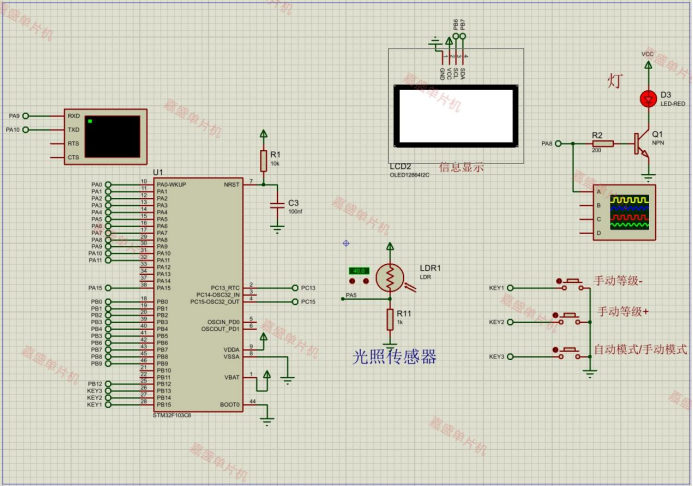Click the KEY2 terminal circle by the switches
693x486 pixels.
[510, 322]
